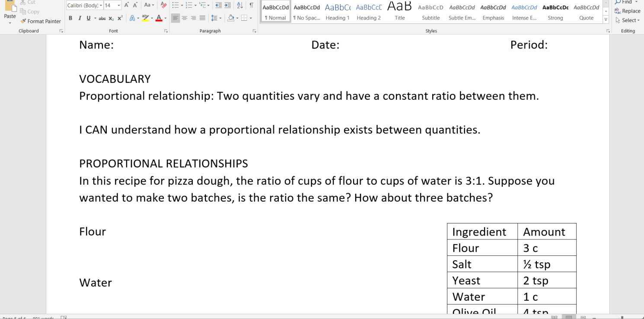The image size is (644, 319).
Task: Apply yellow text highlight color
Action: 146,17
